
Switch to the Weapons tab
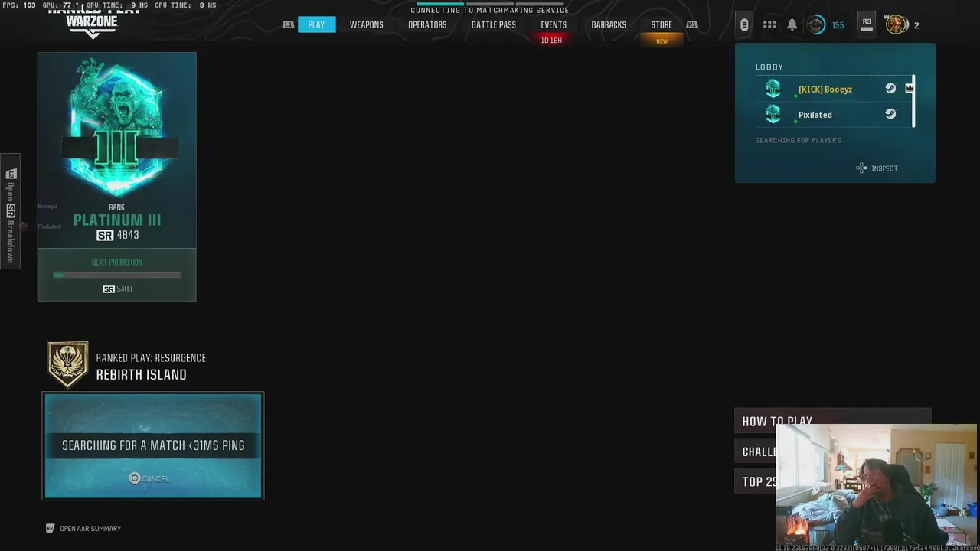tap(366, 24)
